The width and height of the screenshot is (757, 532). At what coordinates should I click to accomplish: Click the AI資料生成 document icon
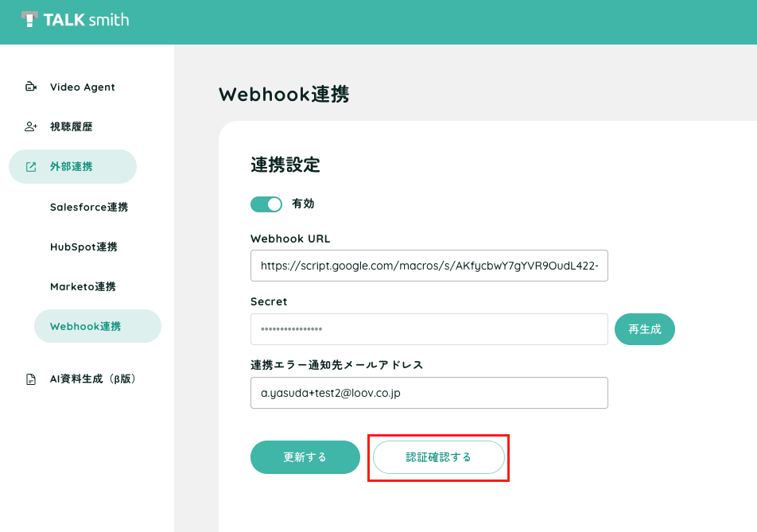click(31, 379)
